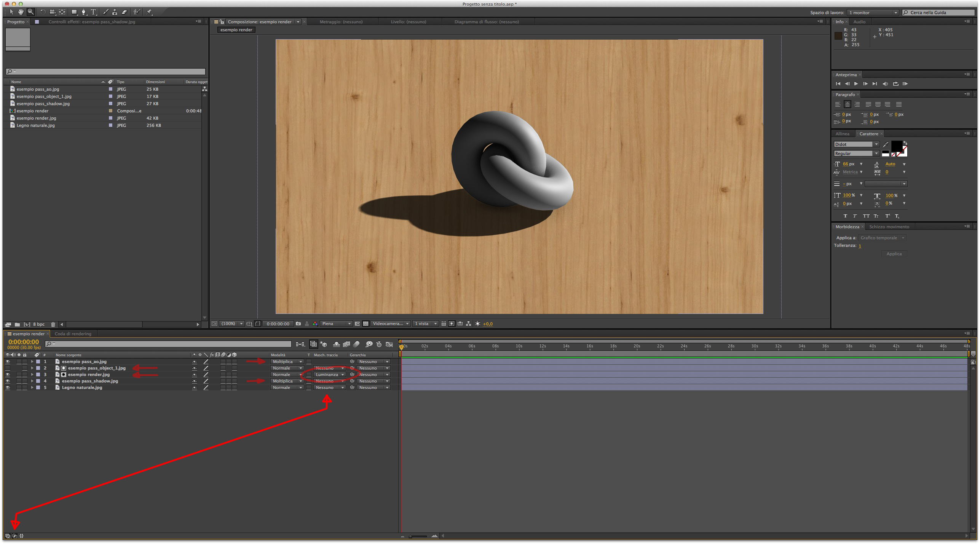Expand the Legno naturale.jpg layer properties
This screenshot has width=980, height=544.
32,388
